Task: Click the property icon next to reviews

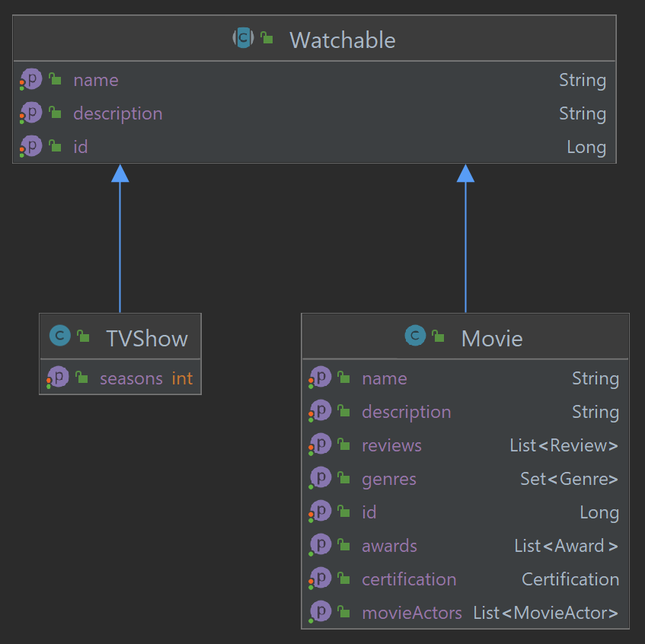Action: click(x=321, y=445)
